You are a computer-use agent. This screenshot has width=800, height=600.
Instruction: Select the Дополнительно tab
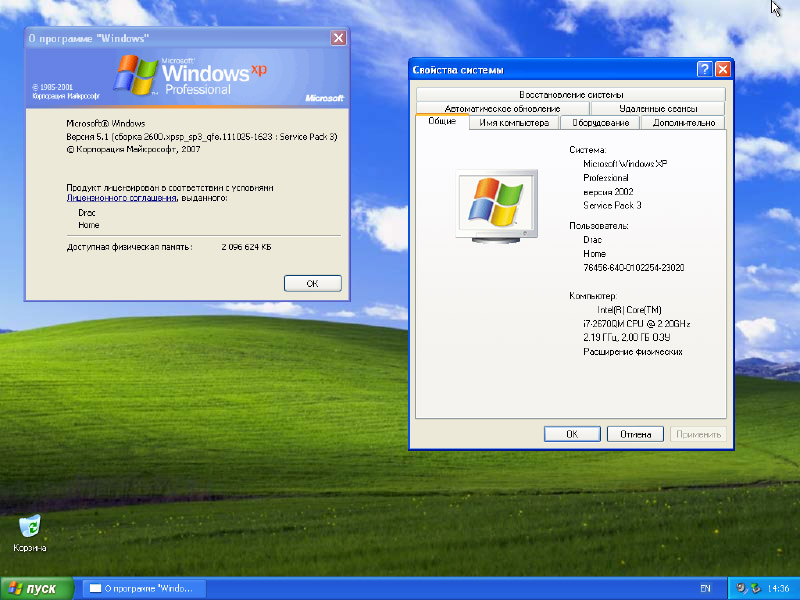click(x=683, y=123)
